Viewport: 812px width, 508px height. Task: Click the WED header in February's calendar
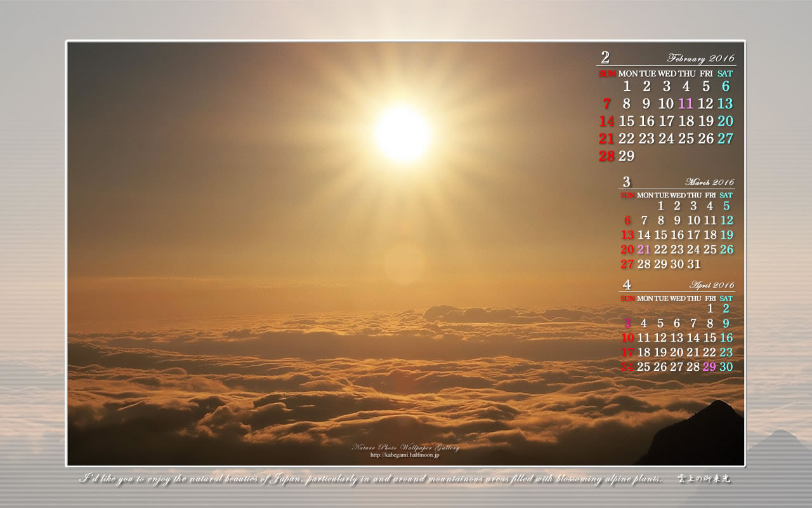(x=666, y=74)
